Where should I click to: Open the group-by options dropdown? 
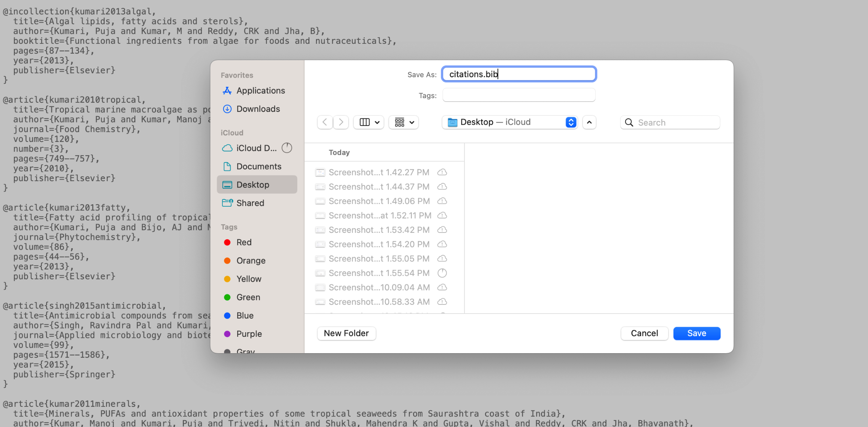click(x=404, y=122)
